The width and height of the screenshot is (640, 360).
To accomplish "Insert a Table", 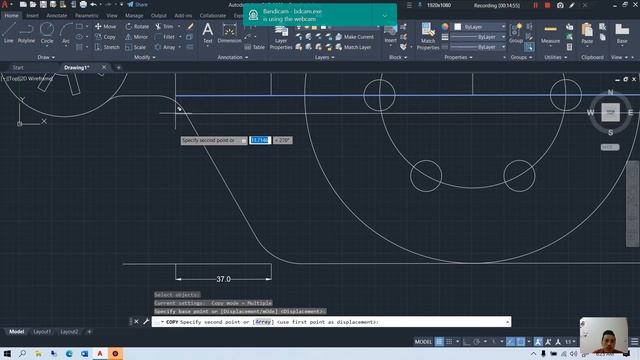I will [x=255, y=47].
